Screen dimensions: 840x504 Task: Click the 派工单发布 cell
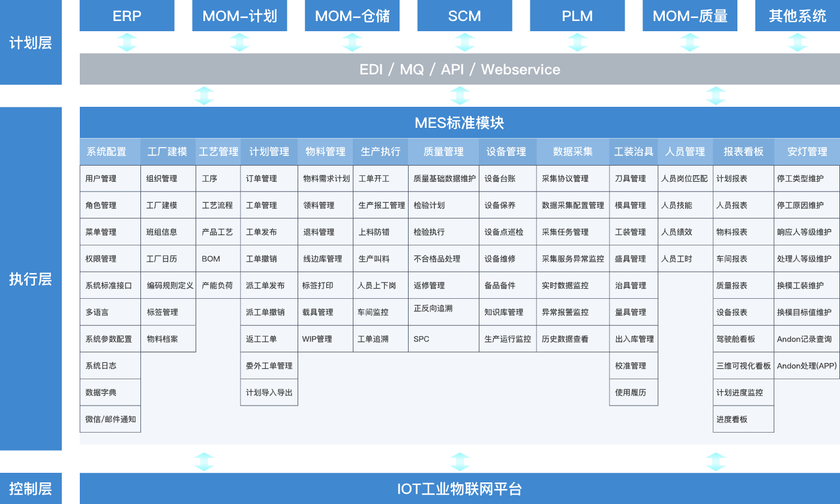pos(269,286)
